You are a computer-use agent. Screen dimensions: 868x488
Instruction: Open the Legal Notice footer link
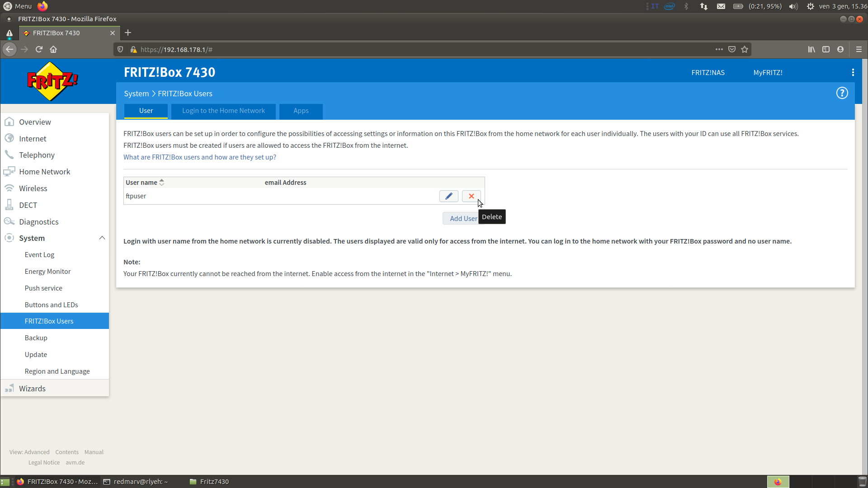point(44,463)
